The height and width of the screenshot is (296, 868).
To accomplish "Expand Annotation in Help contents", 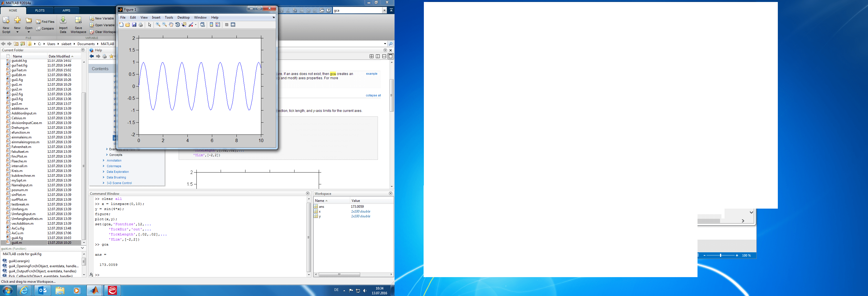I will (104, 160).
